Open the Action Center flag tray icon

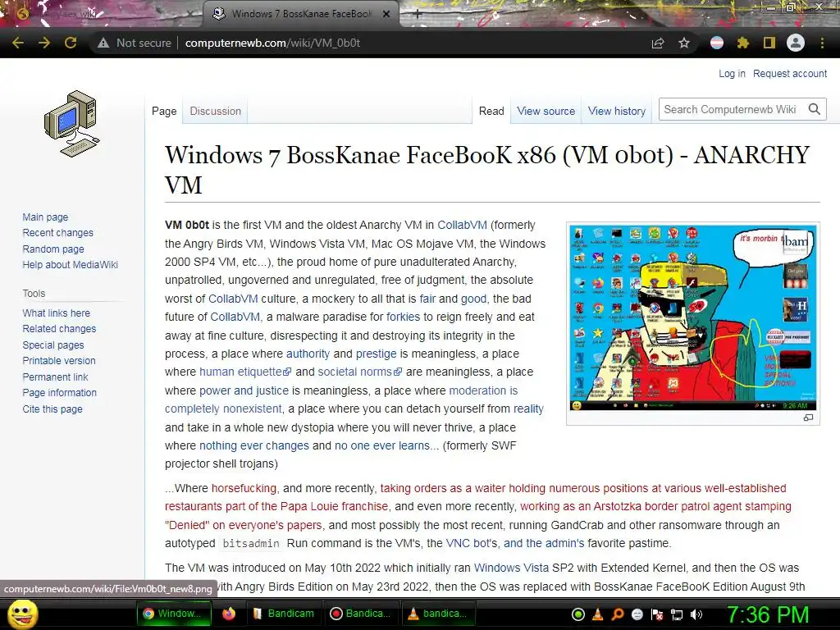[657, 614]
